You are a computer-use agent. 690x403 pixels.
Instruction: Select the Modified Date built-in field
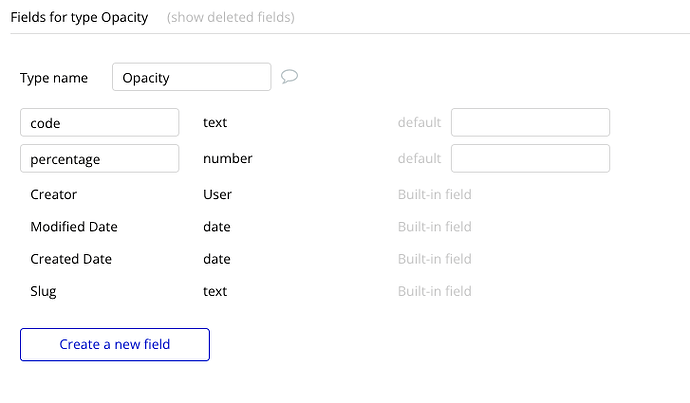tap(74, 227)
